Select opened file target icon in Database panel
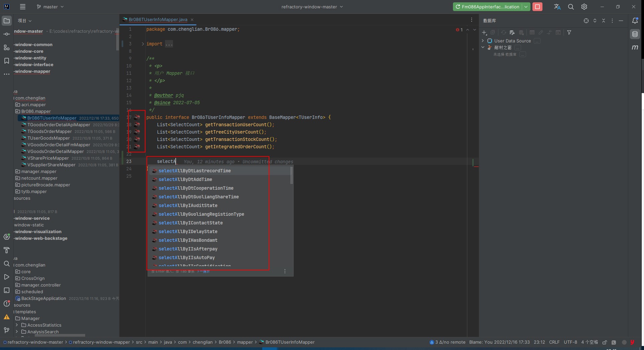This screenshot has height=350, width=644. pos(586,21)
